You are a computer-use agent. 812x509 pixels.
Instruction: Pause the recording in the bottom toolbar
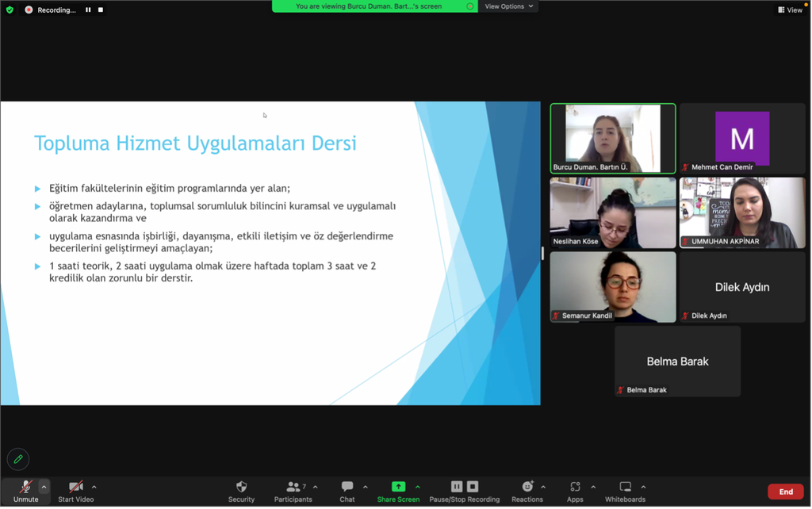[457, 487]
